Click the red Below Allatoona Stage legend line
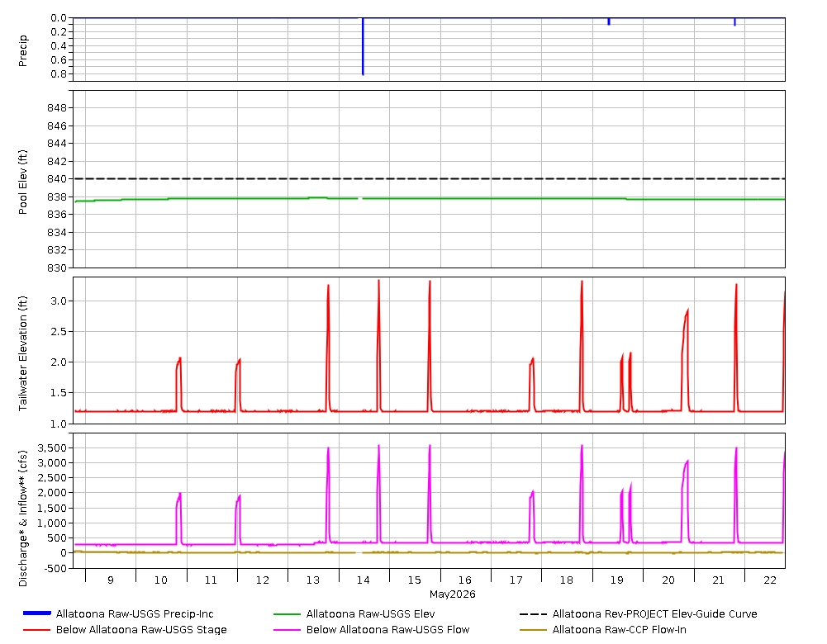This screenshot has height=644, width=827. point(37,629)
